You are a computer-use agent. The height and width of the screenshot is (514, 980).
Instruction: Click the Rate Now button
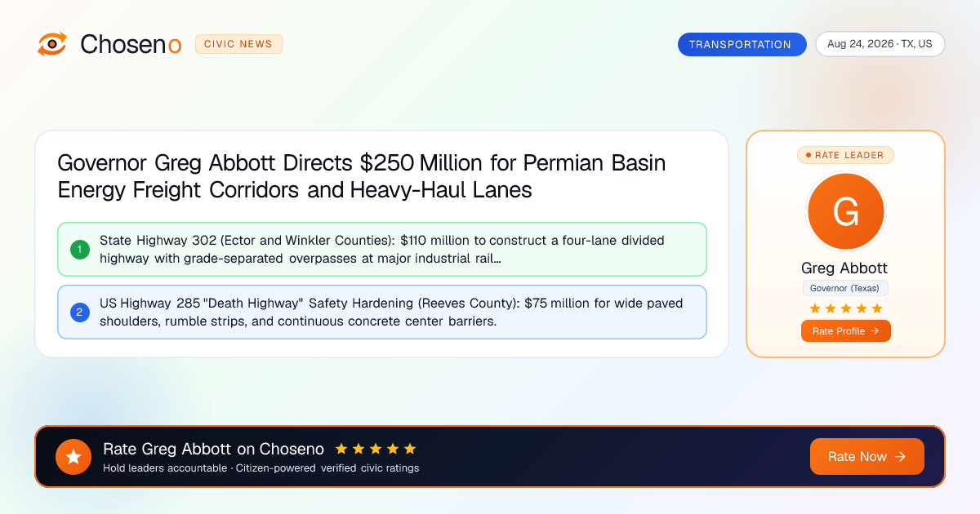click(x=867, y=457)
